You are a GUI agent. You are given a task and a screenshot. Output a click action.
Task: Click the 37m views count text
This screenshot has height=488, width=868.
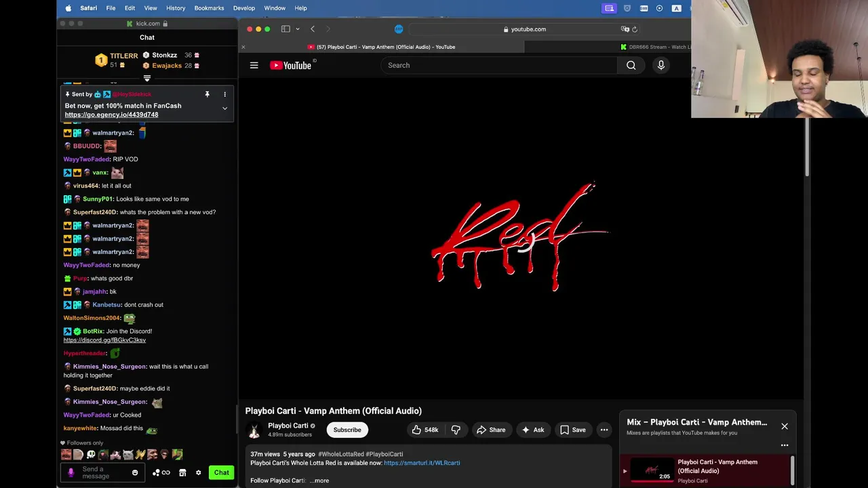(x=265, y=454)
